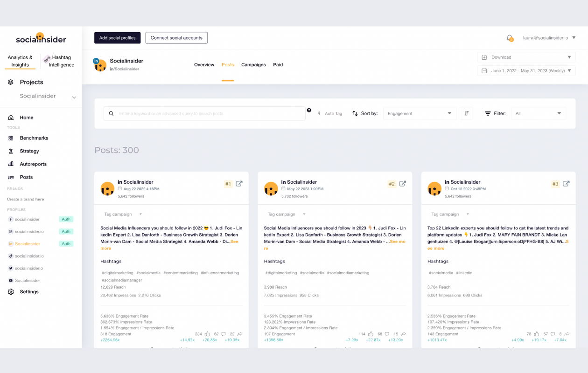
Task: Switch to the Overview tab
Action: 204,65
